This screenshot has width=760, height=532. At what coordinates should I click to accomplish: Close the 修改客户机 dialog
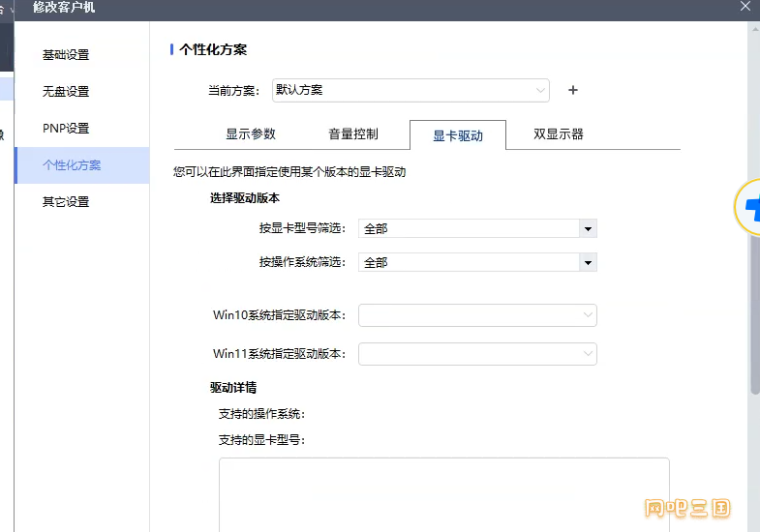[x=745, y=7]
